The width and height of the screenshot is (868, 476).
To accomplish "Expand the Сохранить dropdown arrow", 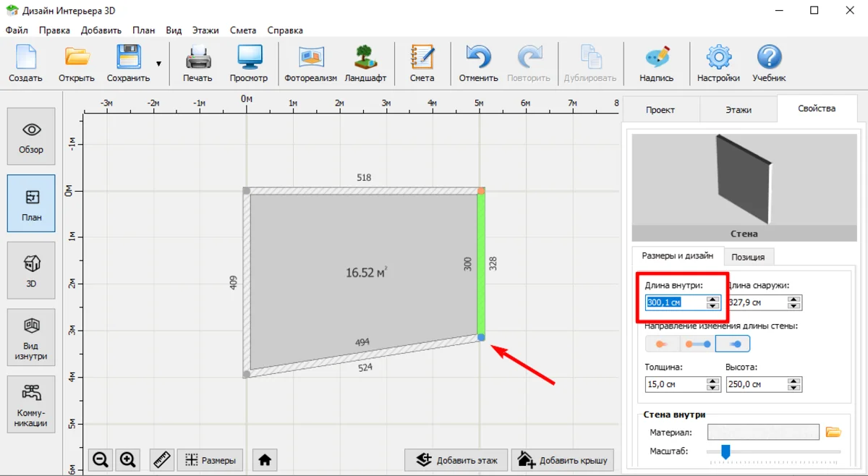I will (x=158, y=64).
